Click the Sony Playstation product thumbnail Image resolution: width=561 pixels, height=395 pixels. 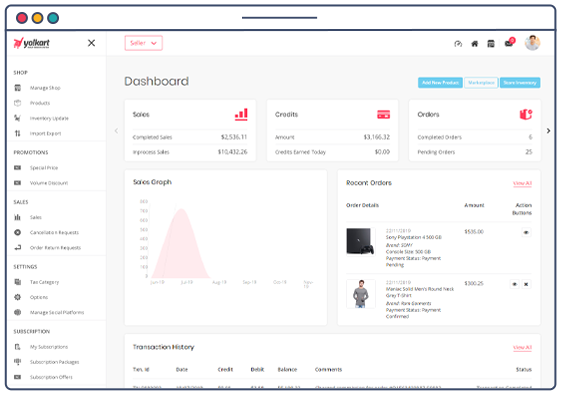[361, 242]
